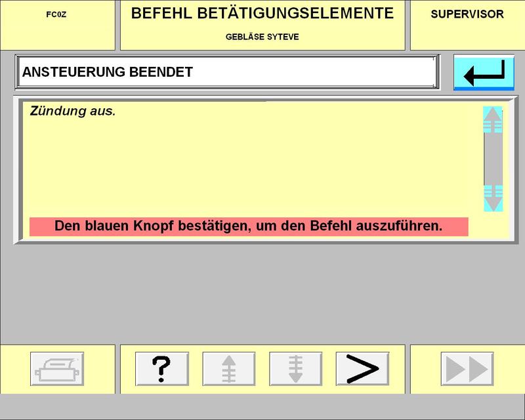Click the printer icon button
525x420 pixels.
tap(58, 369)
